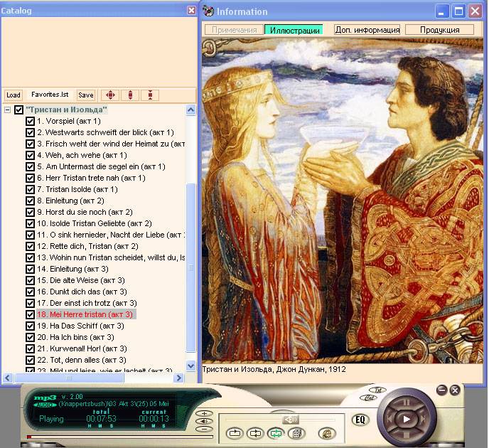
Task: Toggle checkbox for 21. Kurwenal! Hor!
Action: [31, 348]
